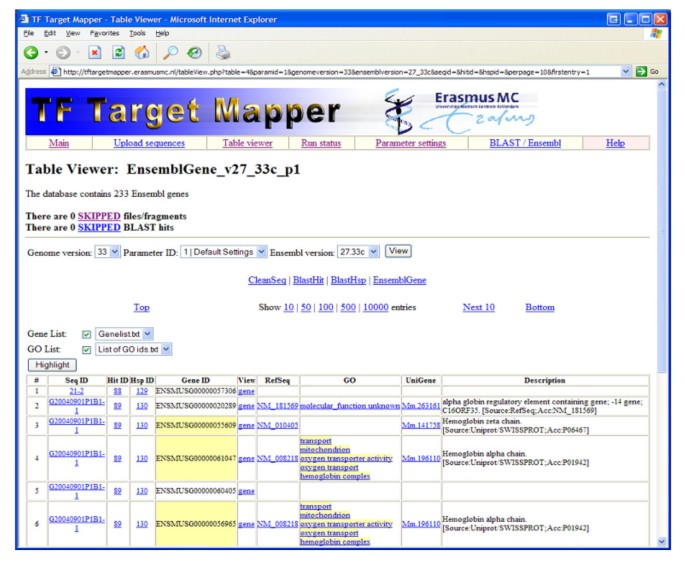685x582 pixels.
Task: Refresh the page using toolbar icon
Action: click(x=118, y=53)
